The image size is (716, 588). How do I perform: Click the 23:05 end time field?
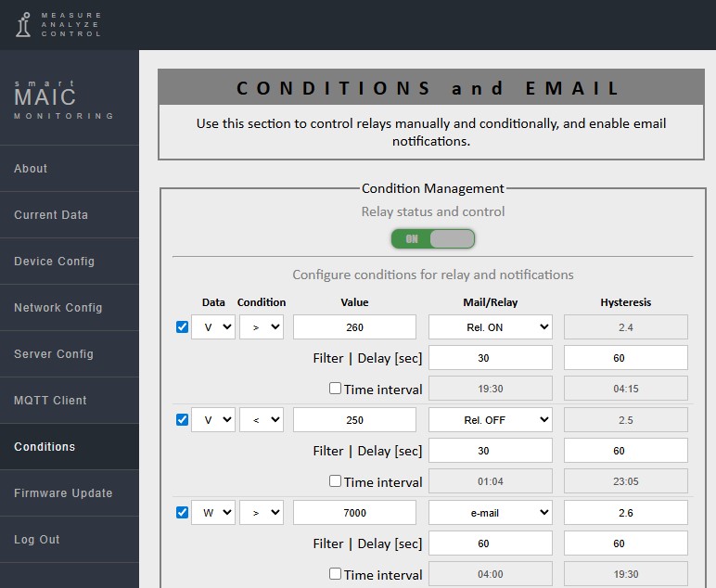(626, 480)
